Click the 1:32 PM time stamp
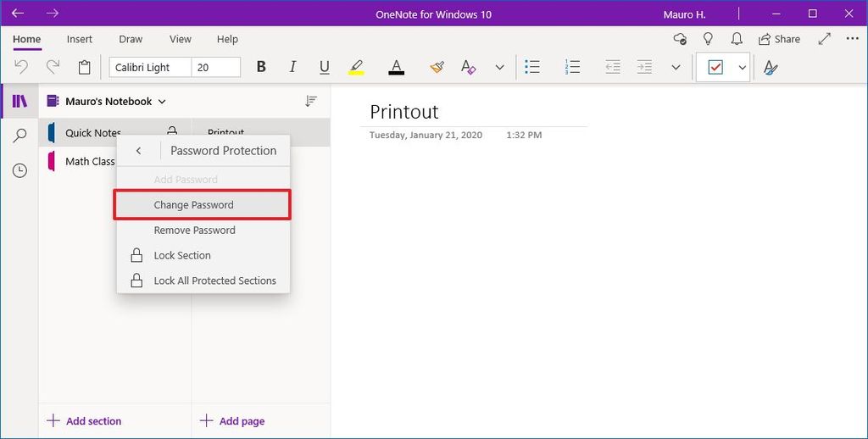Image resolution: width=868 pixels, height=439 pixels. click(x=524, y=135)
